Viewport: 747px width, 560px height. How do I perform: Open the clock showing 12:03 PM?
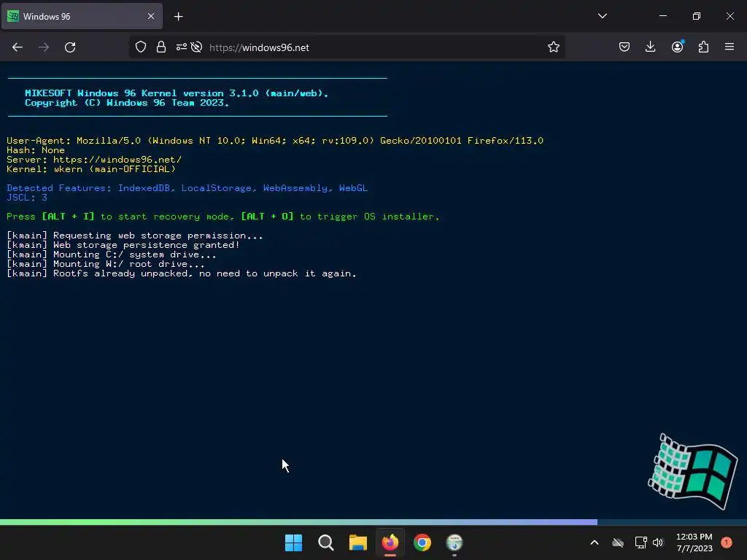point(694,542)
